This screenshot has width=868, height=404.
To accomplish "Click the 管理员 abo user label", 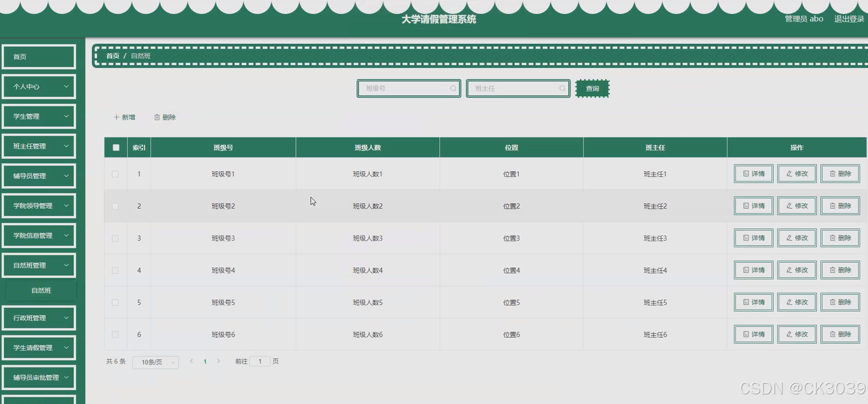I will point(804,19).
